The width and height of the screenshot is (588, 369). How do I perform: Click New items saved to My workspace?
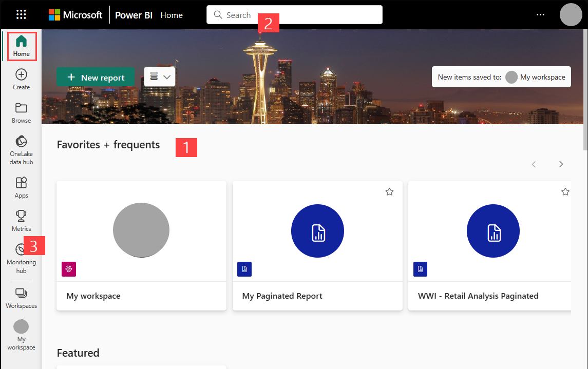(501, 77)
